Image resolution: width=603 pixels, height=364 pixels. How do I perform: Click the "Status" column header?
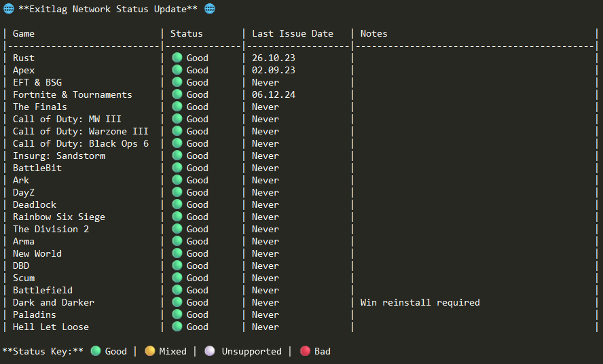[x=187, y=33]
